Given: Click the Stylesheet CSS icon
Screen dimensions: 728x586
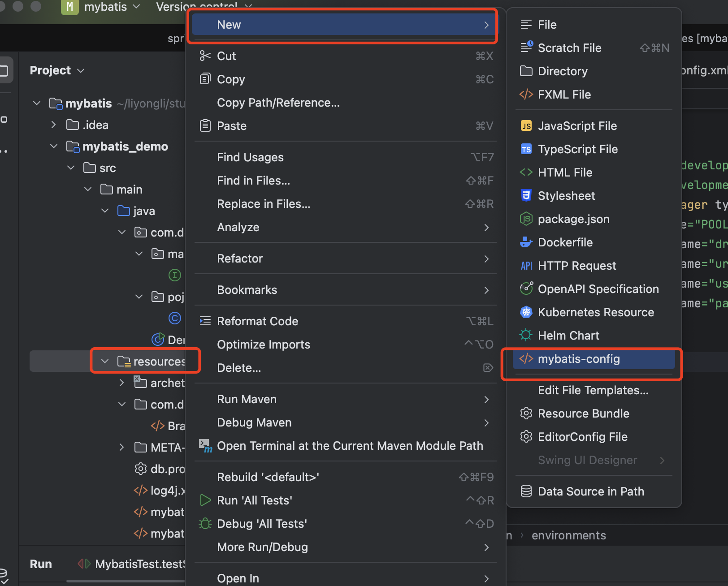Looking at the screenshot, I should click(526, 195).
